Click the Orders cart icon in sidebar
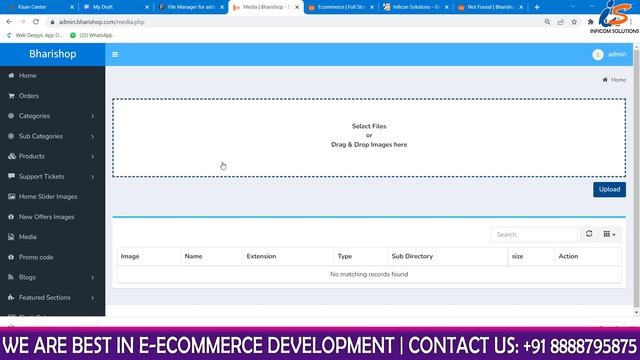Image resolution: width=640 pixels, height=360 pixels. coord(11,96)
